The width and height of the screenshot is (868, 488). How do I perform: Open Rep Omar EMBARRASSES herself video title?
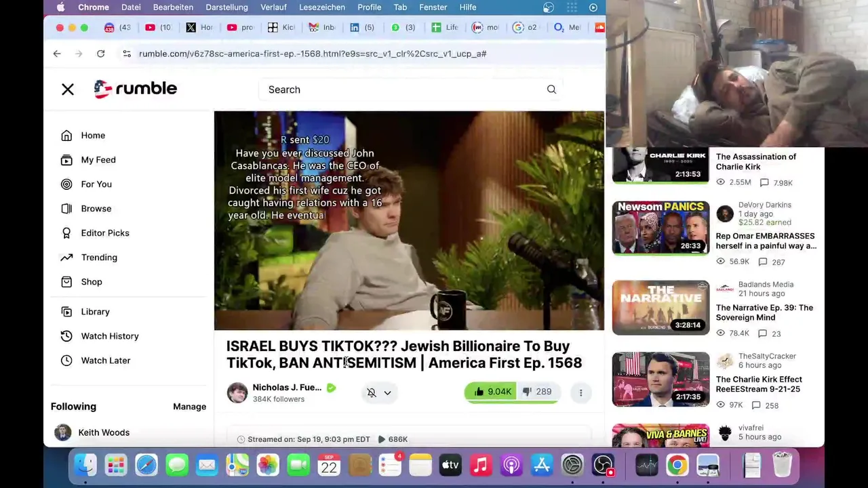point(766,241)
